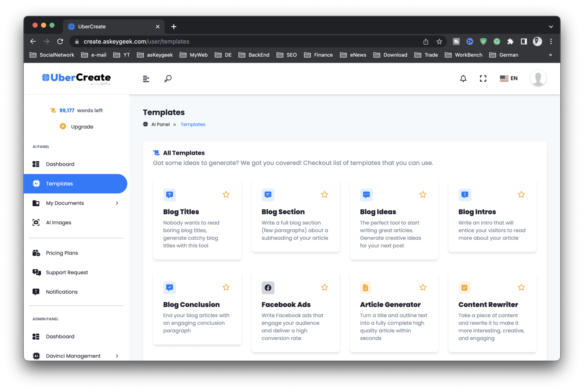Navigate to the Dashboard panel
This screenshot has width=584, height=392.
tap(60, 164)
